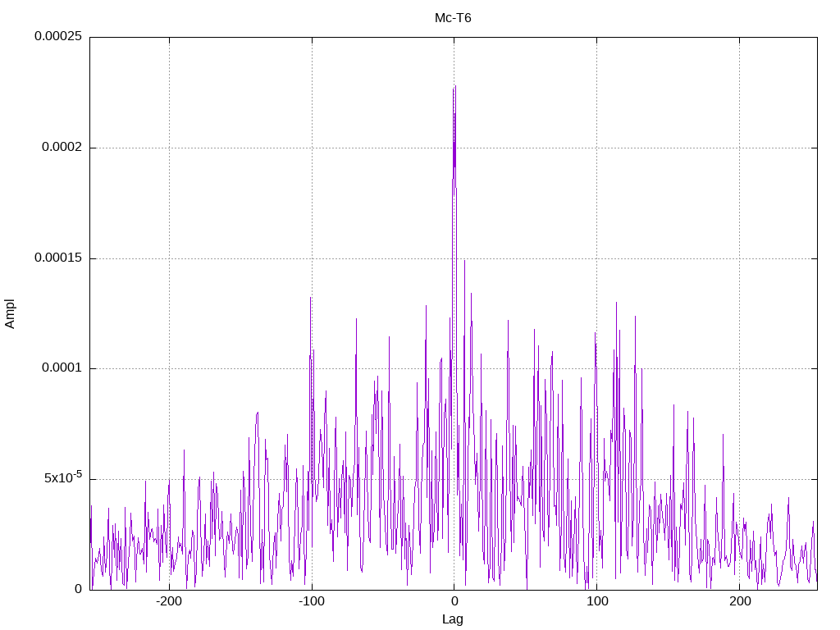Click the 0 y-axis tick label
The width and height of the screenshot is (840, 630).
[x=78, y=589]
